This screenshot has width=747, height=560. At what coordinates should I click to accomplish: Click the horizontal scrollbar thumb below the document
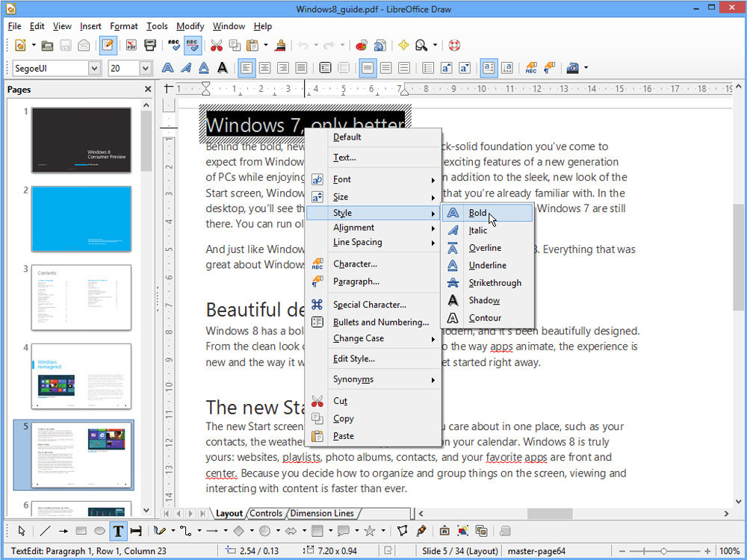click(x=550, y=514)
